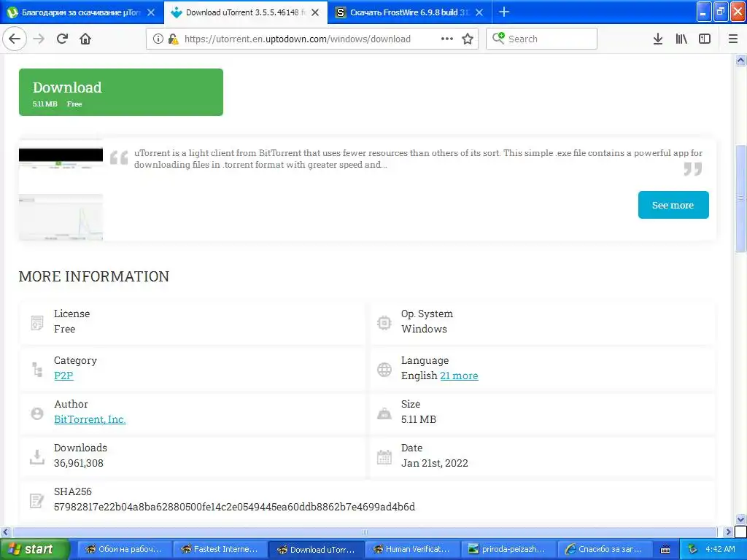This screenshot has height=560, width=747.
Task: Click the Size weight icon
Action: click(x=384, y=413)
